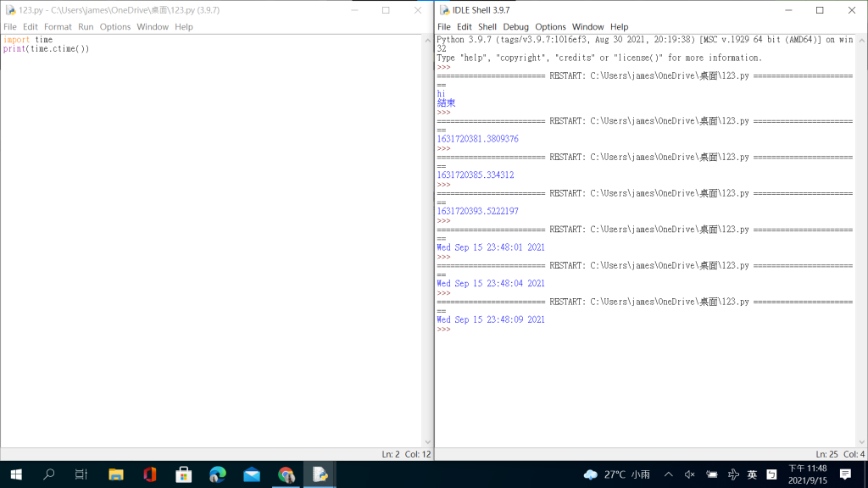Click 'Ln: 2 Col: 12' status in editor
The image size is (868, 488).
(x=406, y=454)
